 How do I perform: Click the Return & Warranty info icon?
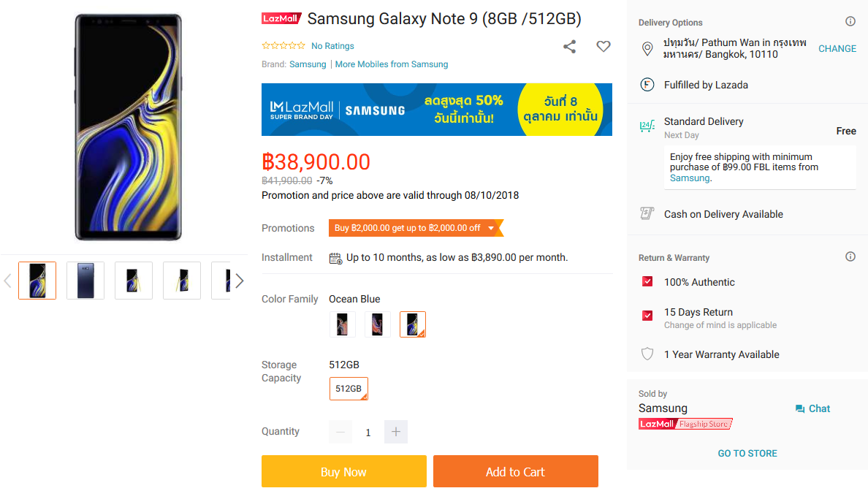click(850, 257)
